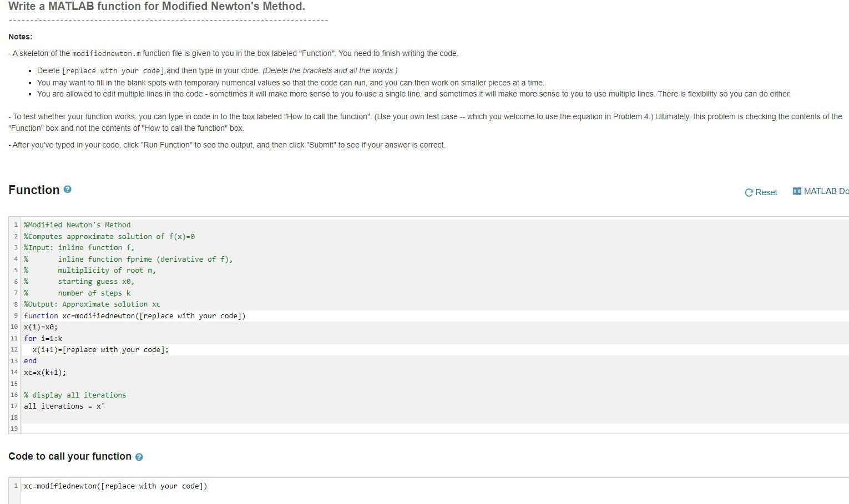Open the Function help question-mark icon

point(67,189)
